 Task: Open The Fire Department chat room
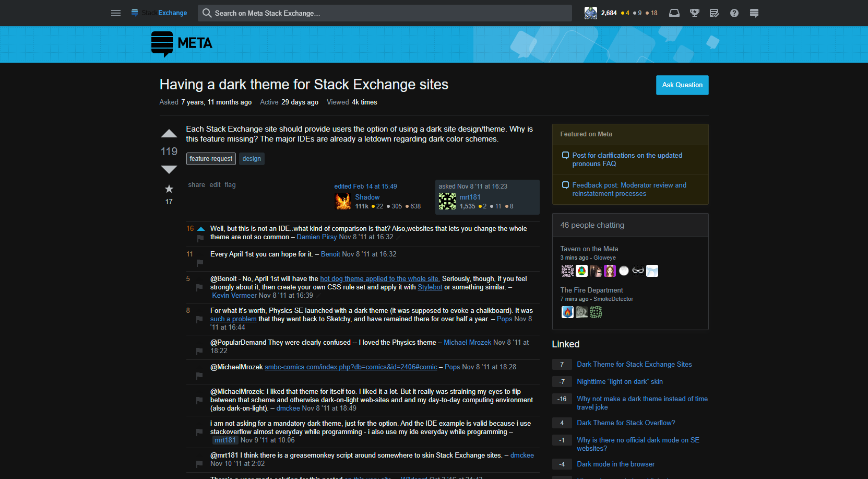[x=592, y=290]
